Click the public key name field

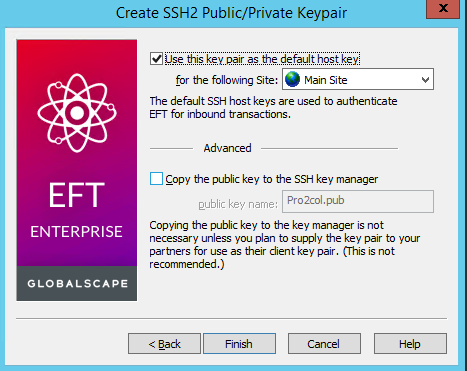pos(358,201)
